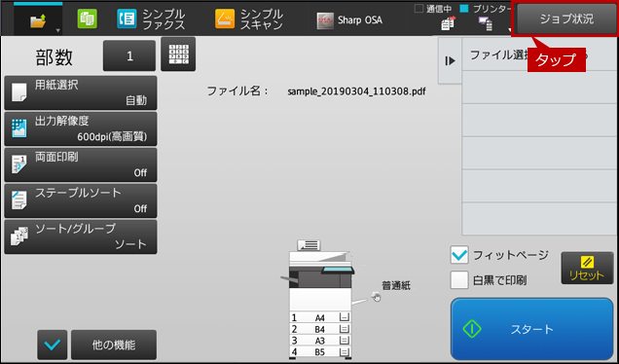Select paper tray 3 A3
The height and width of the screenshot is (364, 619).
coord(320,341)
